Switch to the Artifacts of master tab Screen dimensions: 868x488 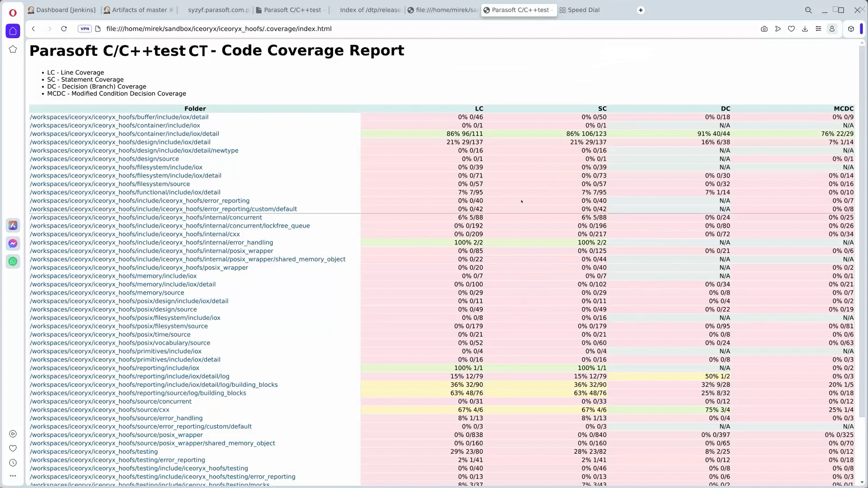(x=139, y=10)
